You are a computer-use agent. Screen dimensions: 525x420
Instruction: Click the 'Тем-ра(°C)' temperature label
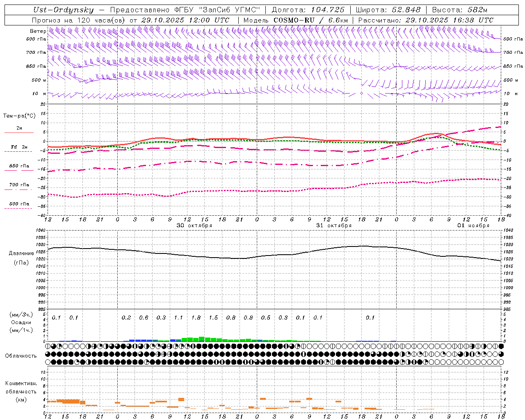(x=19, y=116)
